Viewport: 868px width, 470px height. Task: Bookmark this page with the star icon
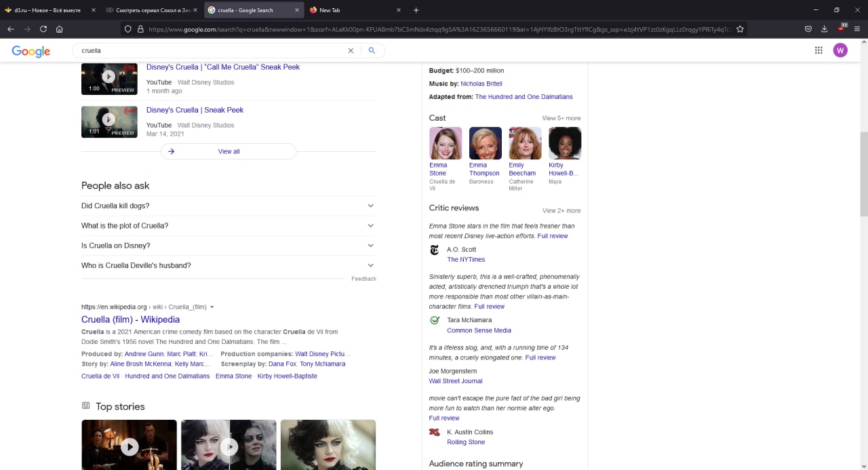[740, 29]
